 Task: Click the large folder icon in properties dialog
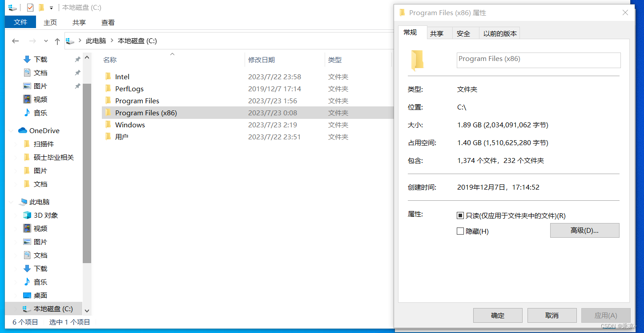(x=417, y=61)
